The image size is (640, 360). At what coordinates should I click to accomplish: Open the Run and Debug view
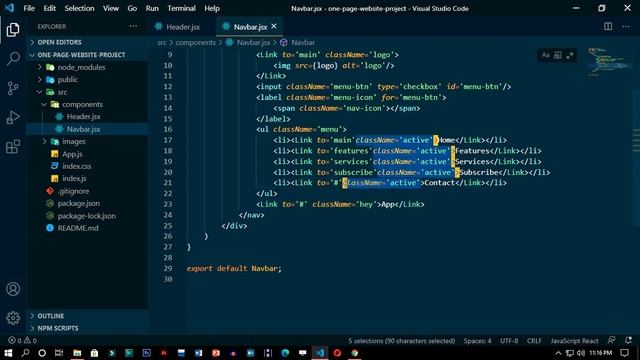pyautogui.click(x=13, y=118)
